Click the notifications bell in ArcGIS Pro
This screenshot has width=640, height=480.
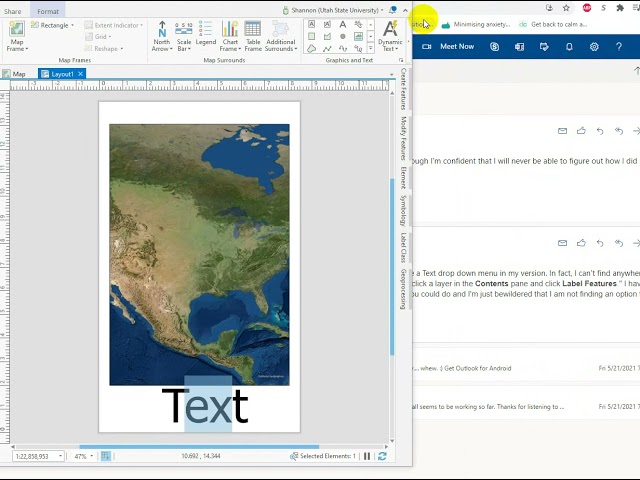click(x=393, y=10)
